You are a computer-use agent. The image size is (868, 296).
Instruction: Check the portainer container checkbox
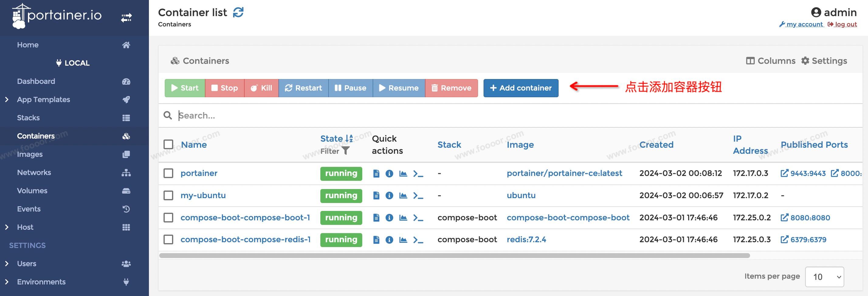tap(168, 174)
